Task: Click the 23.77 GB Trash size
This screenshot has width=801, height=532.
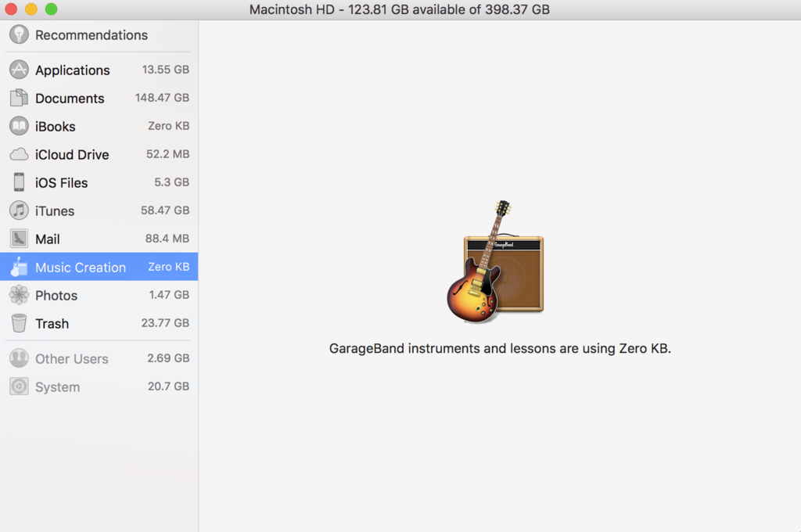Action: click(165, 322)
